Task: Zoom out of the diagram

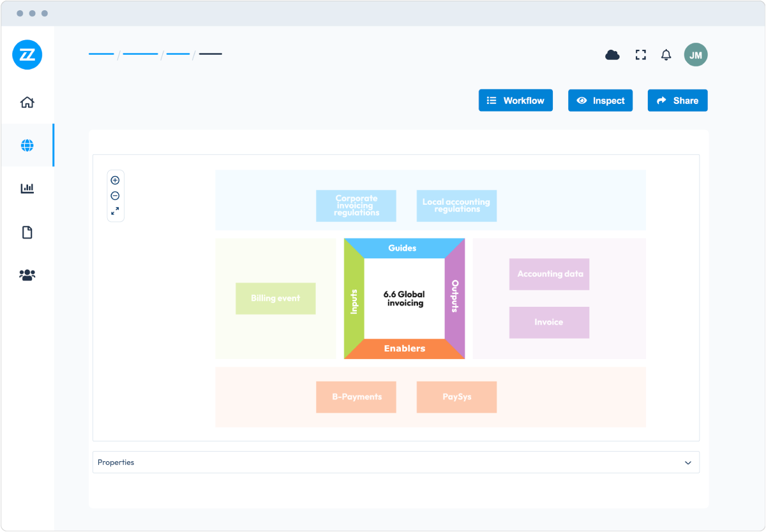Action: coord(116,196)
